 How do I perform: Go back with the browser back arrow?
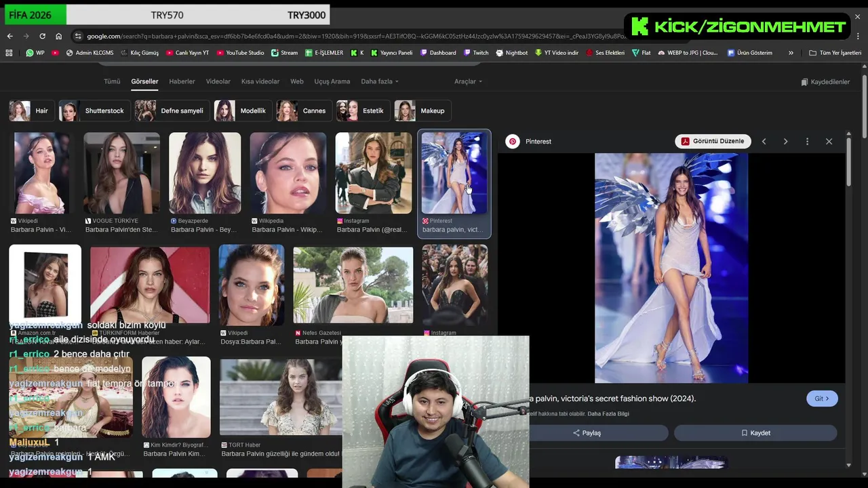9,36
